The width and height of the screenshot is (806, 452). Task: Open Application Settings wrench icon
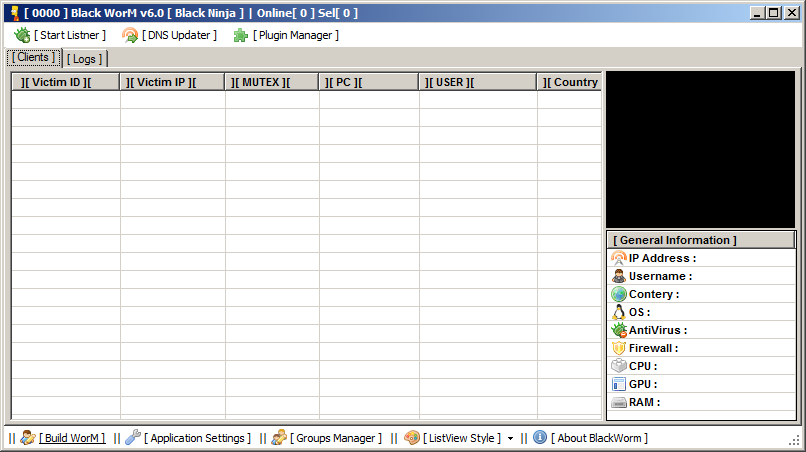click(133, 438)
